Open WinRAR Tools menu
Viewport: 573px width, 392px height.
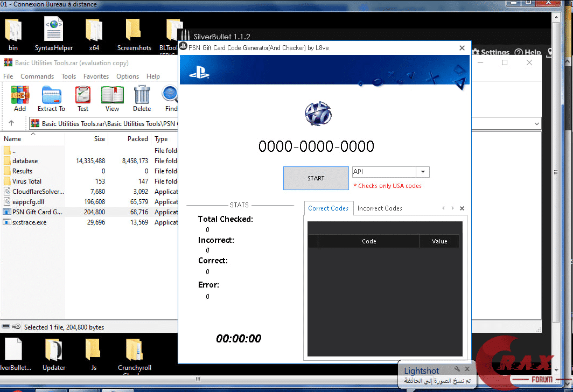click(x=69, y=76)
